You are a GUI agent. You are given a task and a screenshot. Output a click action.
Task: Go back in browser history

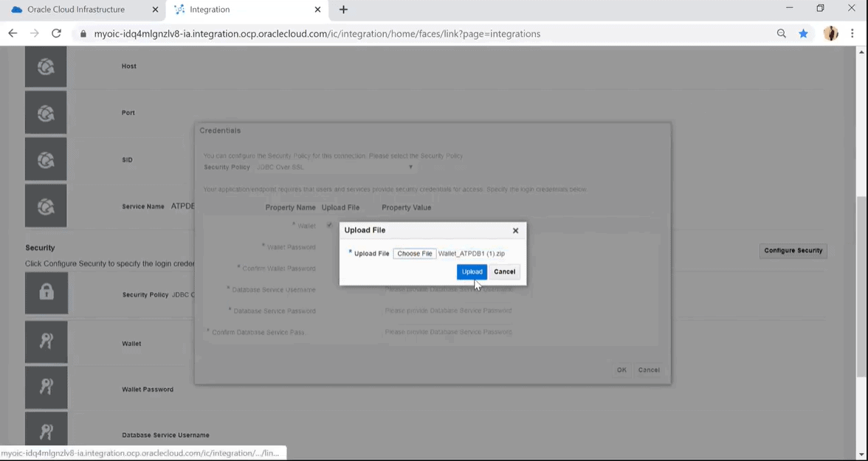coord(13,34)
